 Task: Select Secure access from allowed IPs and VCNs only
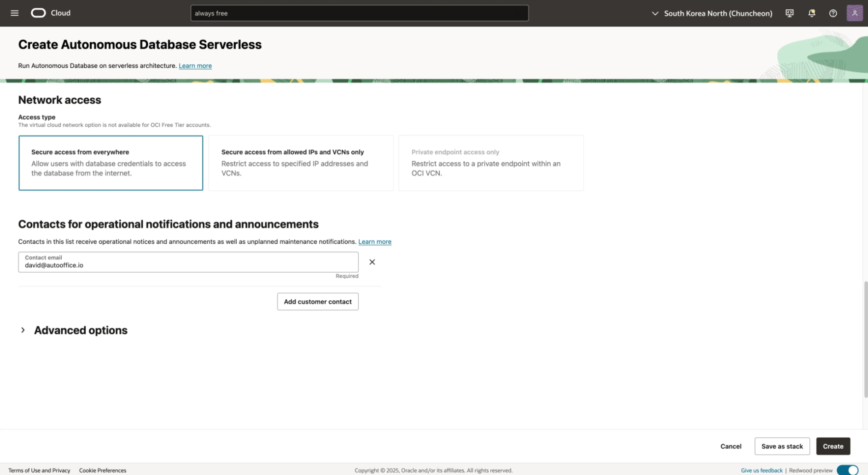(301, 163)
